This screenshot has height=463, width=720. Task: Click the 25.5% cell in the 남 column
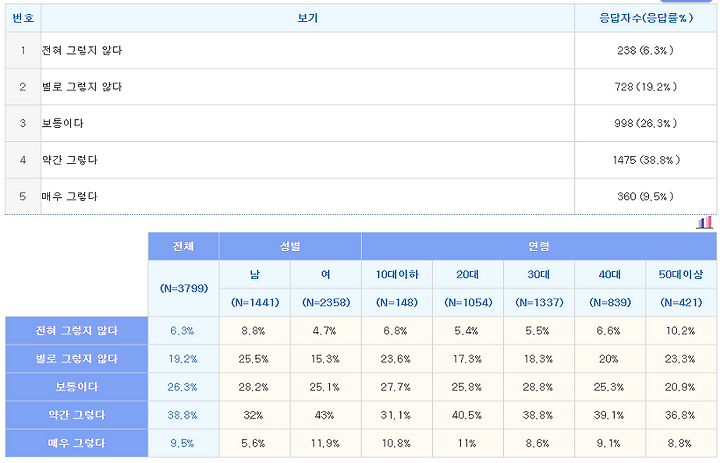coord(253,359)
